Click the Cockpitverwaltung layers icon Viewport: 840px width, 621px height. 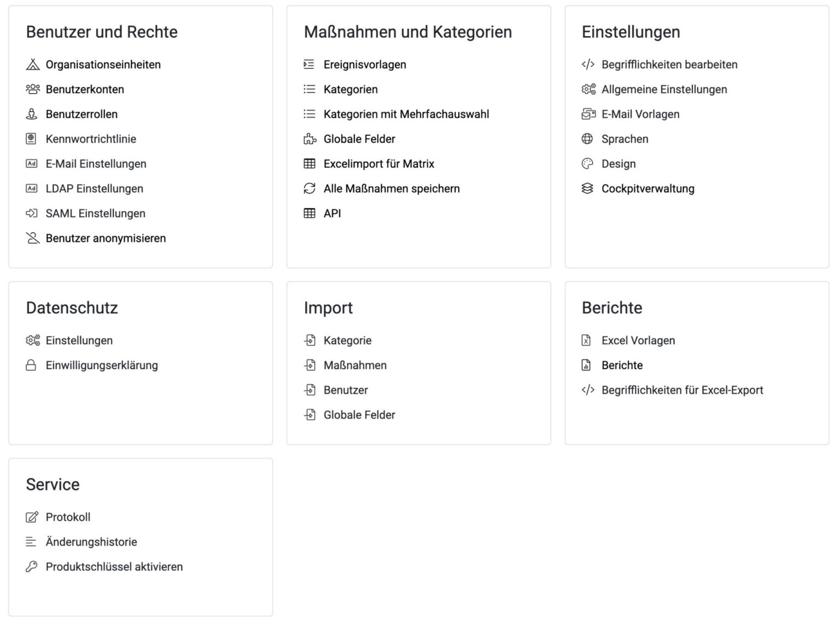[x=587, y=189]
